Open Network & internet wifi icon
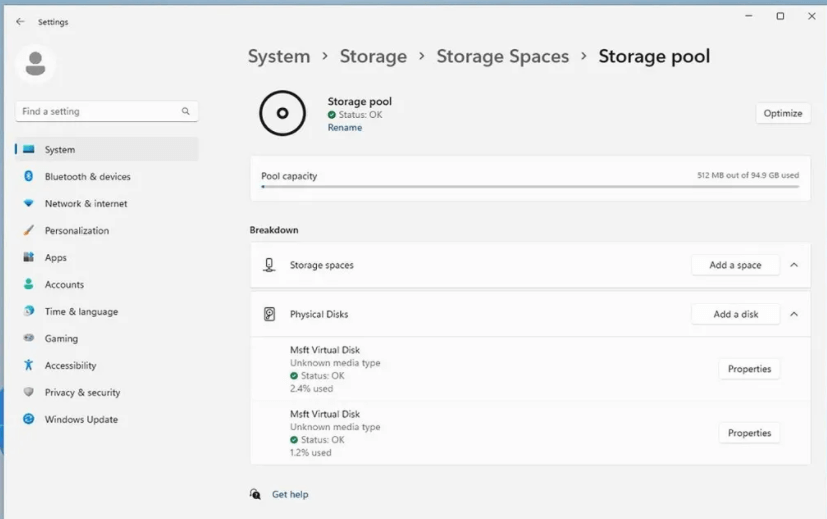Screen dimensions: 827x519 [x=28, y=203]
